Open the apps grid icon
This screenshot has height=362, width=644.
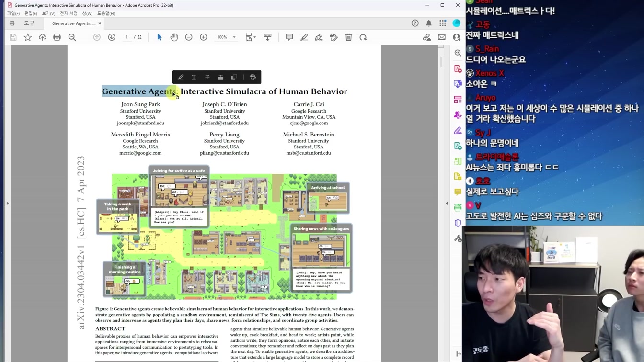coord(443,23)
